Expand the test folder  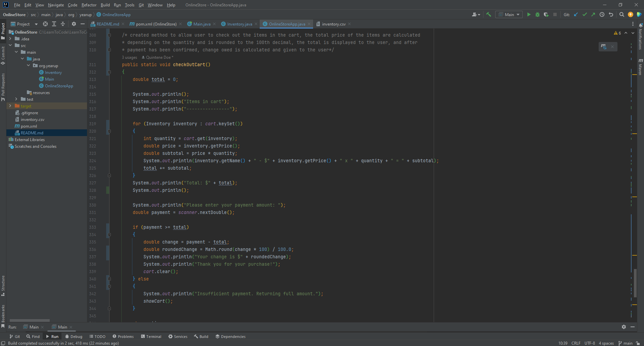(16, 99)
